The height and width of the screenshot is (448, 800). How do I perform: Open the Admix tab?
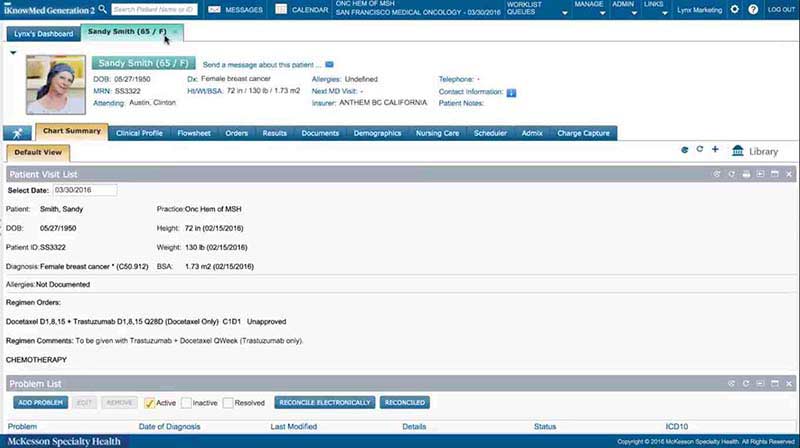[532, 133]
